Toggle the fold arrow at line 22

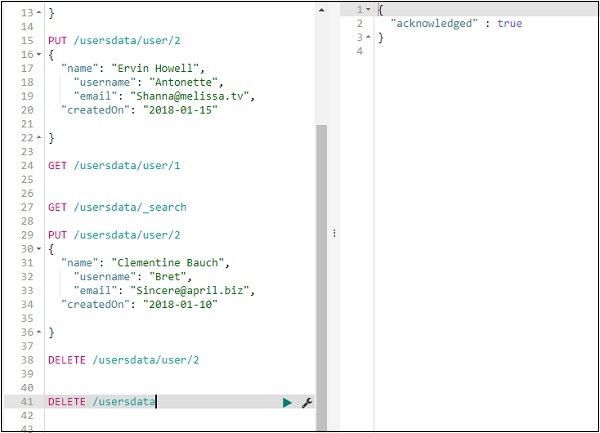click(39, 138)
